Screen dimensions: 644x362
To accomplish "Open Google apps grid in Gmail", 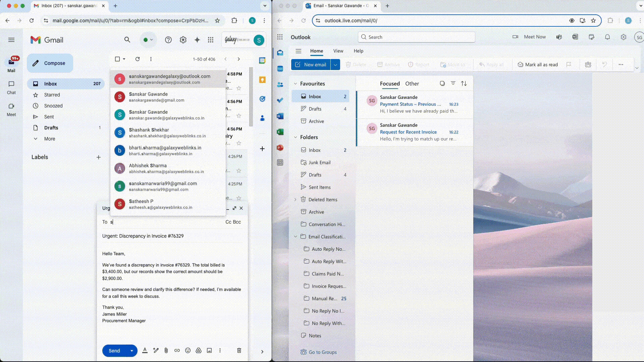I will pos(211,40).
